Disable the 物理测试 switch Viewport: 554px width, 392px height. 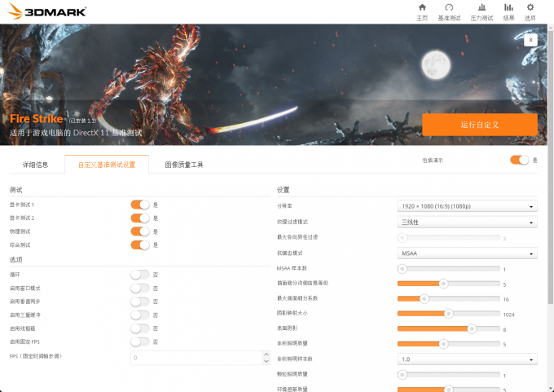click(140, 231)
